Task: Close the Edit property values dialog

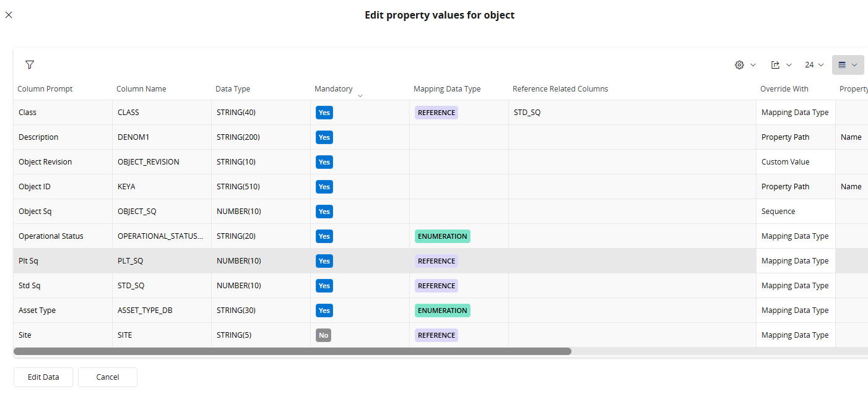Action: point(9,15)
